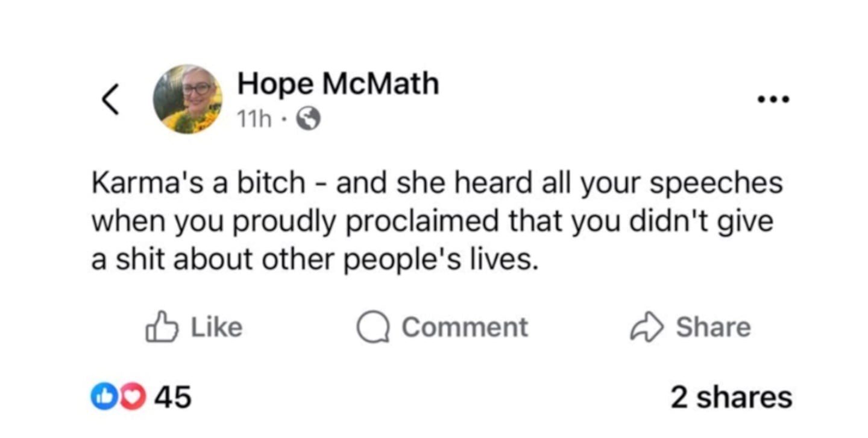Screen dimensions: 868x438
Task: Click the Comment speech bubble icon
Action: (372, 328)
